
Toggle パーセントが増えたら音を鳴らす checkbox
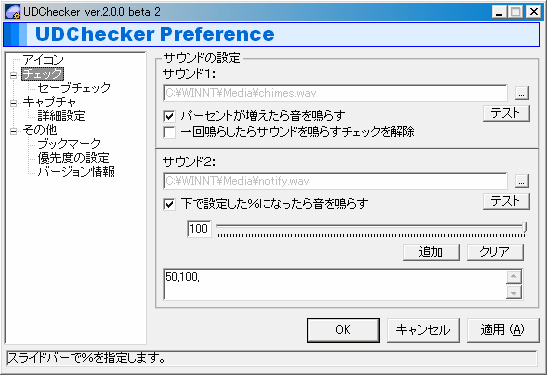click(170, 116)
